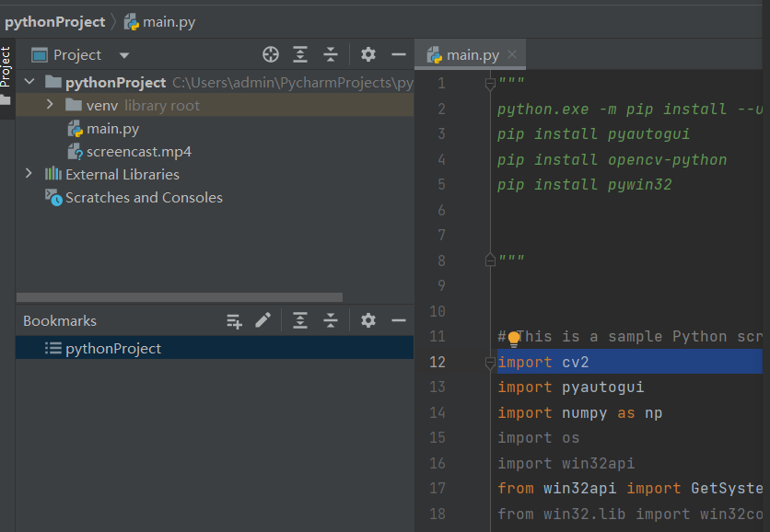
Task: Click pythonProject in the breadcrumb bar
Action: (x=54, y=22)
